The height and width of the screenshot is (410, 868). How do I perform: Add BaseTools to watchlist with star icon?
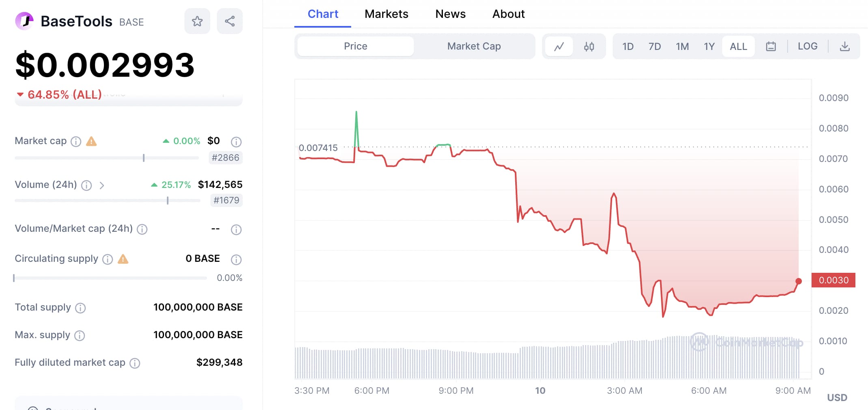click(x=197, y=21)
